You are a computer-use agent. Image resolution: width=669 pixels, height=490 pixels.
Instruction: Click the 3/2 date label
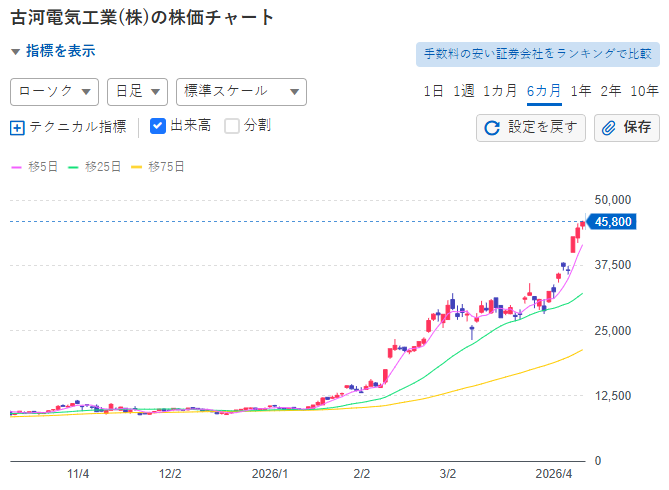[x=448, y=474]
